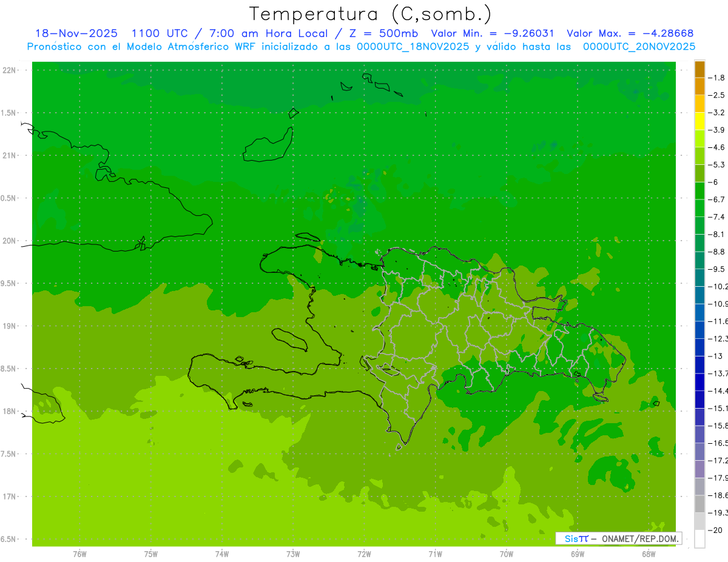
Task: Click the '73W' longitude label
Action: 293,554
